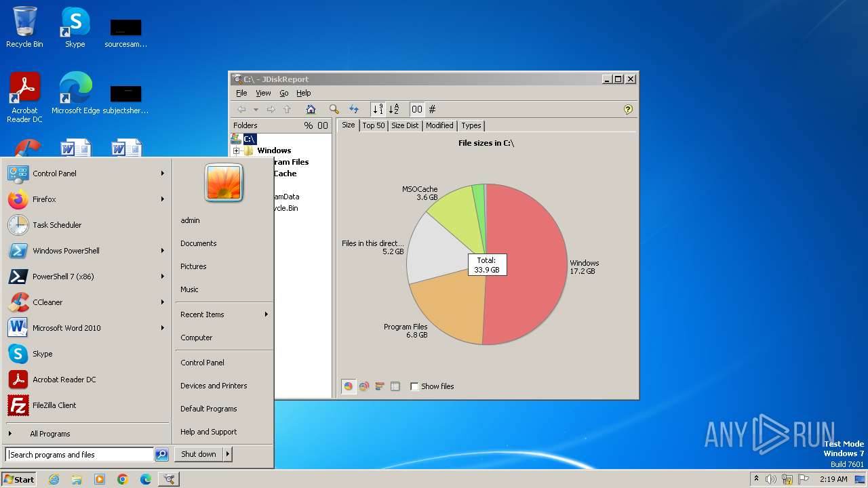
Task: Click the blue rescan arrows icon
Action: click(353, 109)
